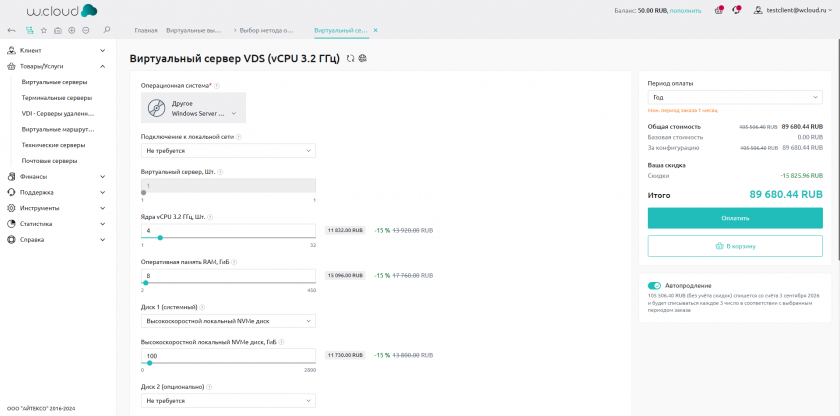Image resolution: width=840 pixels, height=416 pixels.
Task: Click the menu tree icon in toolbar
Action: [29, 31]
